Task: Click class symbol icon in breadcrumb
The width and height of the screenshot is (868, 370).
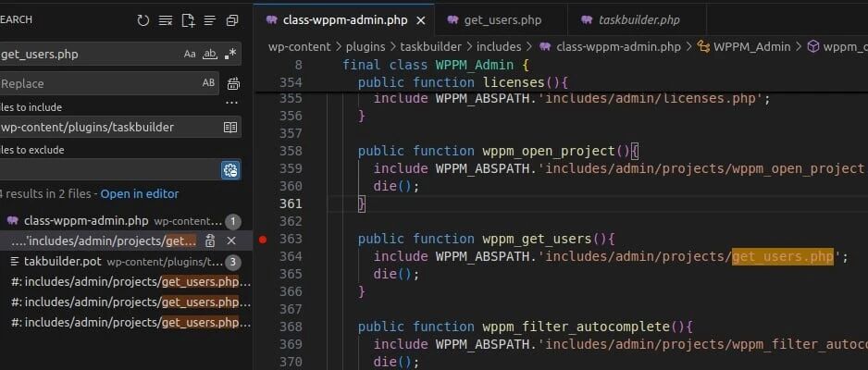Action: coord(703,46)
